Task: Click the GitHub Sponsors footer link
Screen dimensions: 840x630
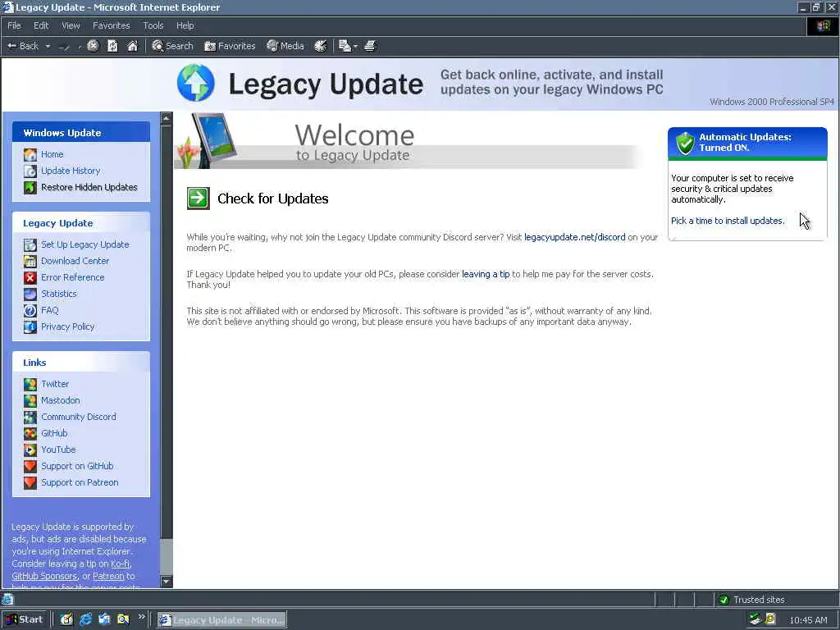Action: (44, 576)
